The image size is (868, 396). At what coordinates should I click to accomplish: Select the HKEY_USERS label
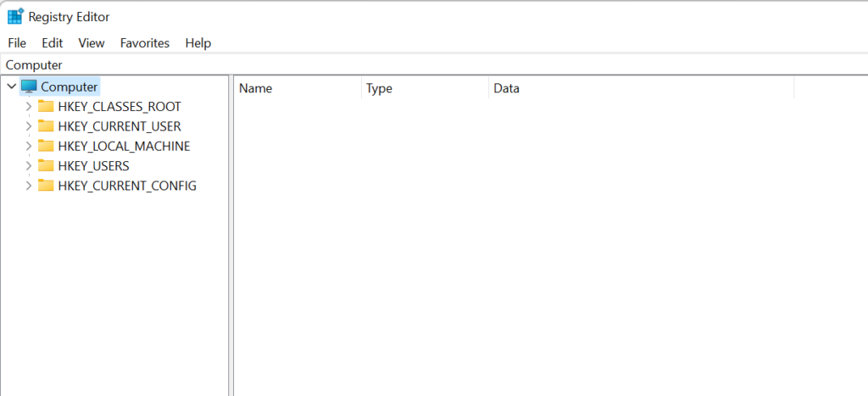click(93, 165)
